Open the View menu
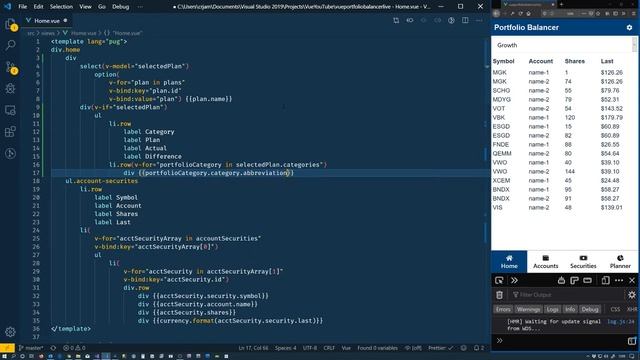This screenshot has height=360, width=640. 85,7
